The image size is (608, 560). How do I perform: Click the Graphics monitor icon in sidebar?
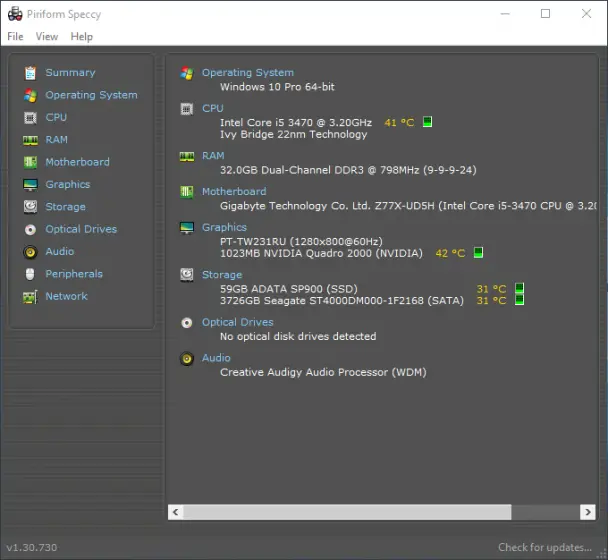click(30, 185)
